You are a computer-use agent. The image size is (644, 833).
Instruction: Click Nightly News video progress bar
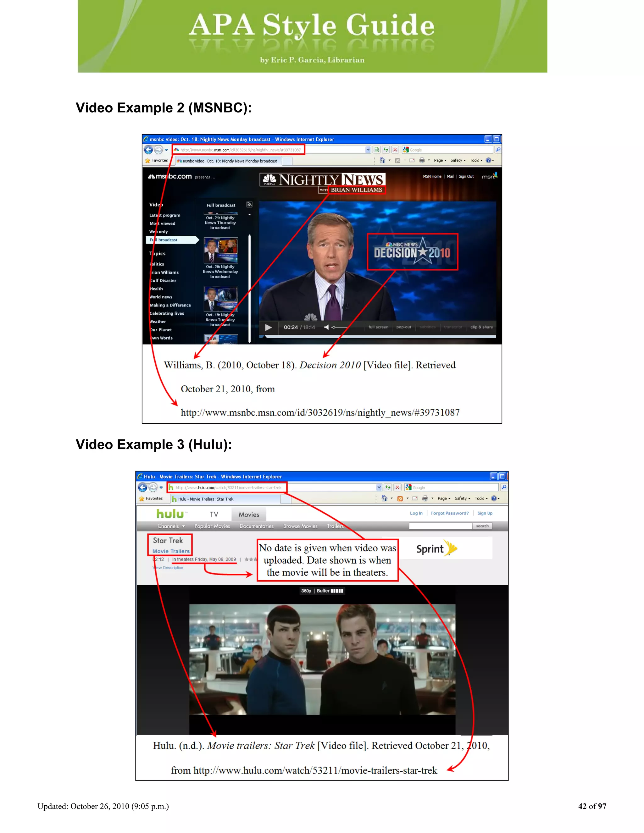click(x=377, y=336)
